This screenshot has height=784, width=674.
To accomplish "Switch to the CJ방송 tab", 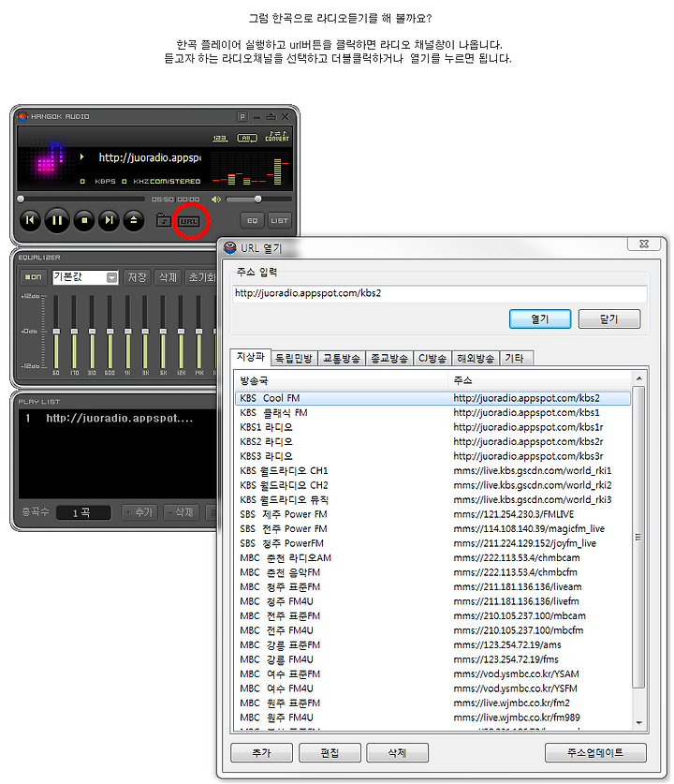I will click(x=432, y=359).
